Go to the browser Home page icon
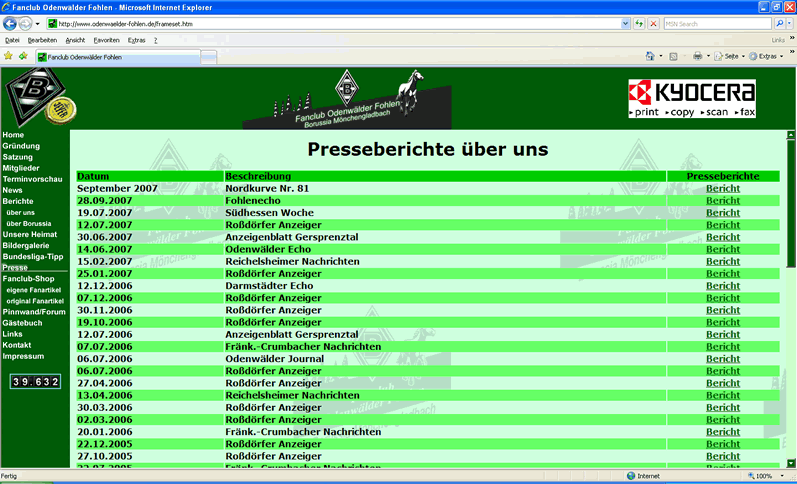797x484 pixels. tap(650, 56)
